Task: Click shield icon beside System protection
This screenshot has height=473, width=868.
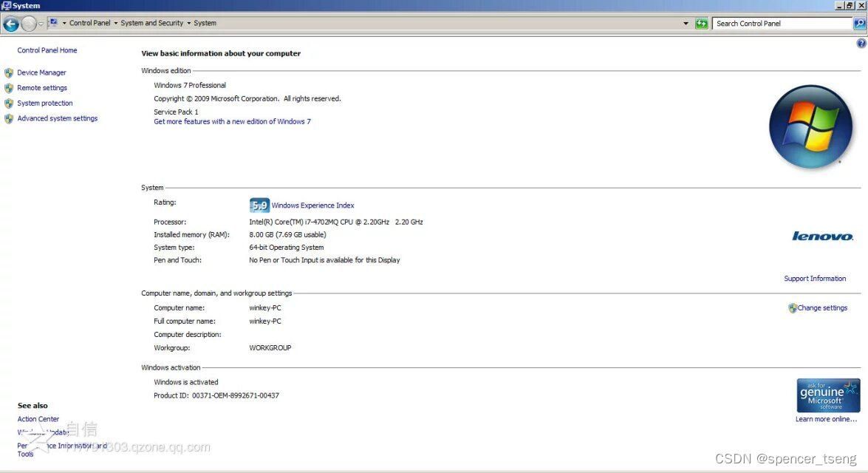Action: (9, 103)
